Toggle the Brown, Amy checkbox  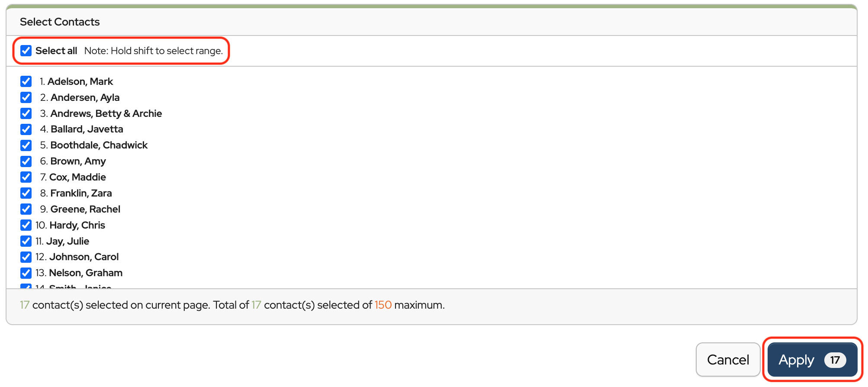26,161
